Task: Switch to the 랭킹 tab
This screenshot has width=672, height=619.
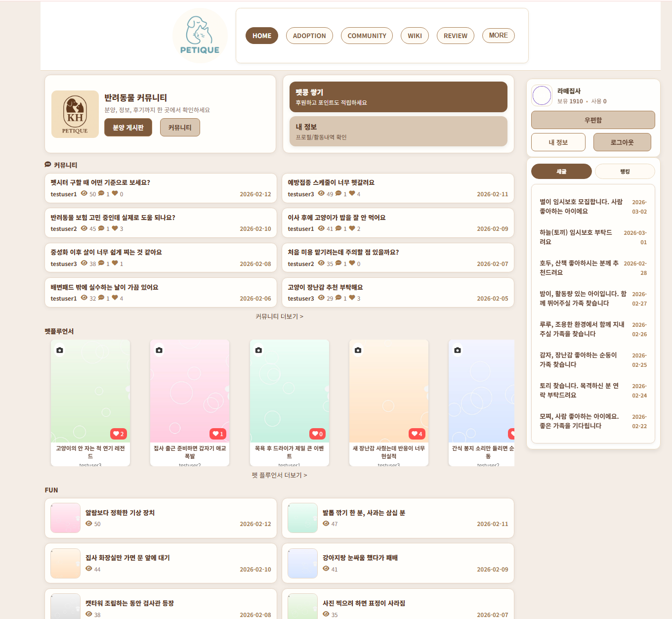Action: (x=625, y=172)
